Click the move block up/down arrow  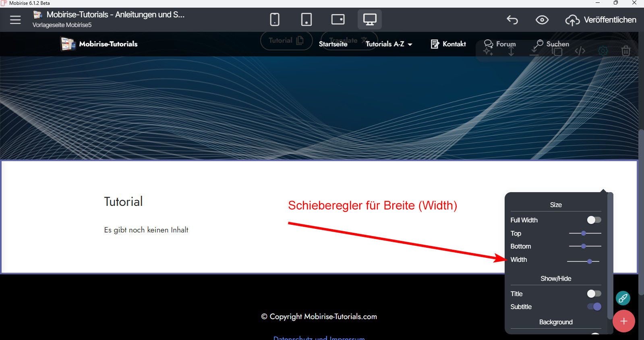511,51
